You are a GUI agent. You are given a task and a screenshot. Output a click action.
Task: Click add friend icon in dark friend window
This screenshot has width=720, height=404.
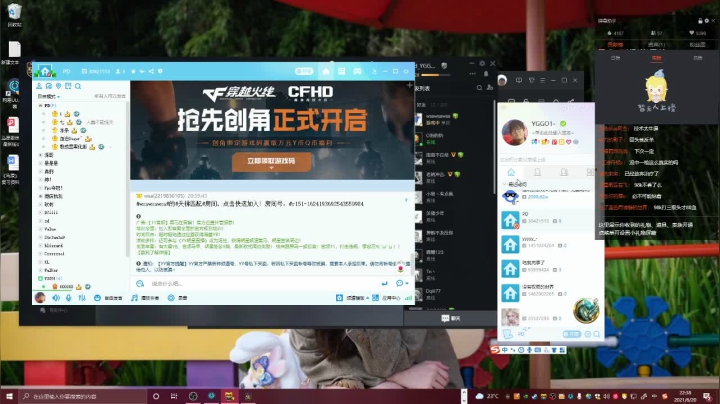pyautogui.click(x=489, y=88)
